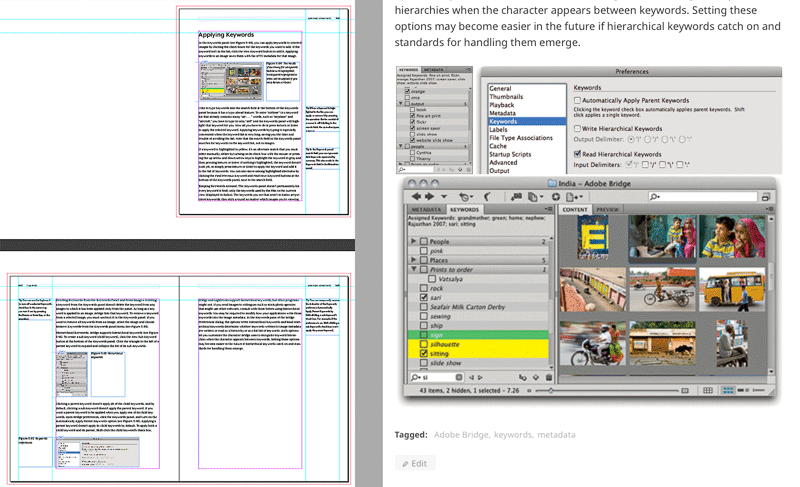
Task: Open the reveal recent file menu icon
Action: [466, 197]
